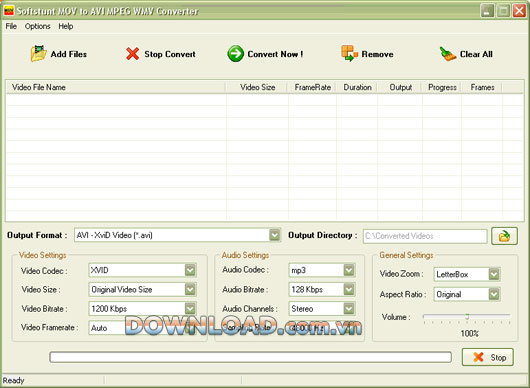
Task: Click the Add Files folder icon
Action: point(39,54)
